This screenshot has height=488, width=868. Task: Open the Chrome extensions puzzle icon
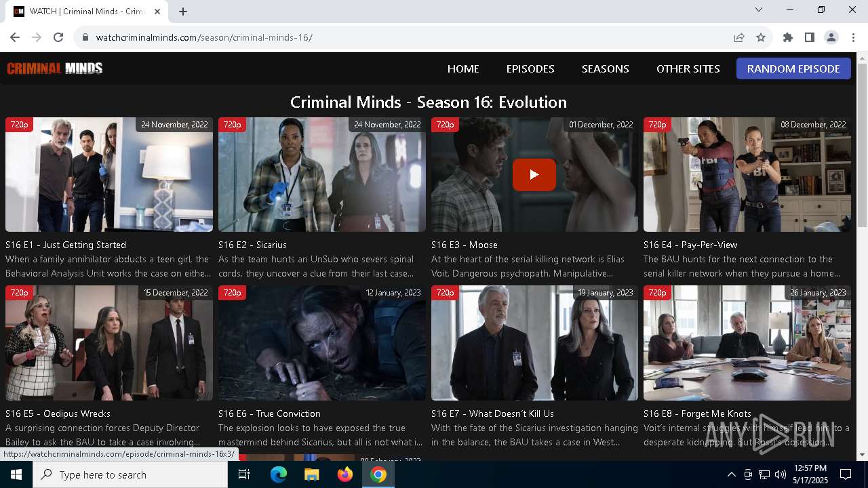point(788,37)
